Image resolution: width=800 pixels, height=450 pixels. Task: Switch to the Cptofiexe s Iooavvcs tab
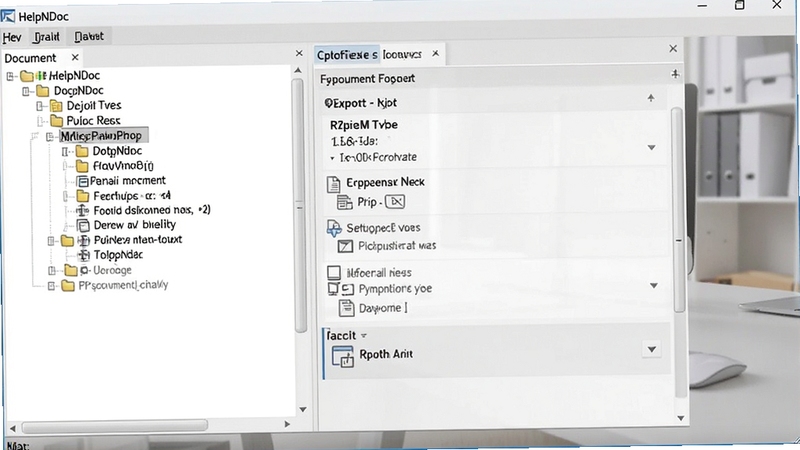[369, 55]
